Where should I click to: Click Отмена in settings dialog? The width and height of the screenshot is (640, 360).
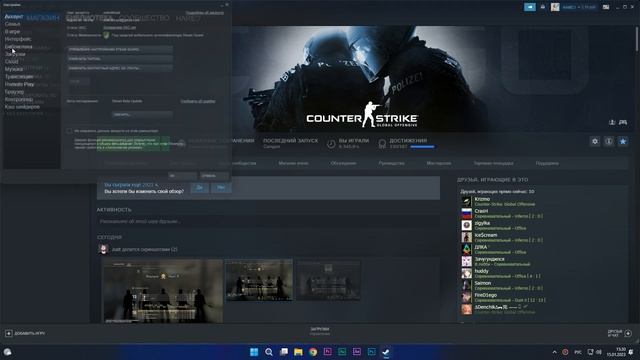[214, 176]
